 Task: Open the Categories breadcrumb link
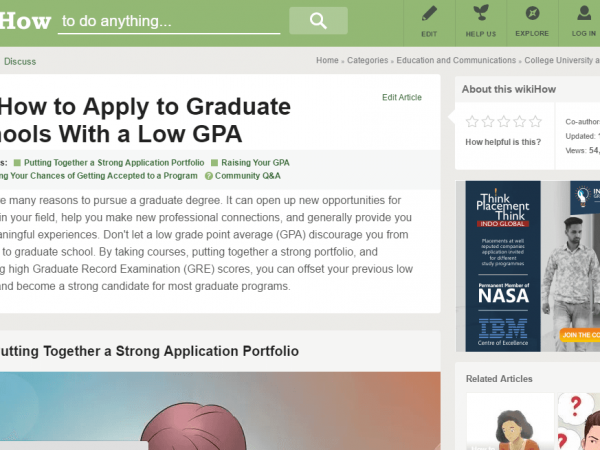[367, 61]
